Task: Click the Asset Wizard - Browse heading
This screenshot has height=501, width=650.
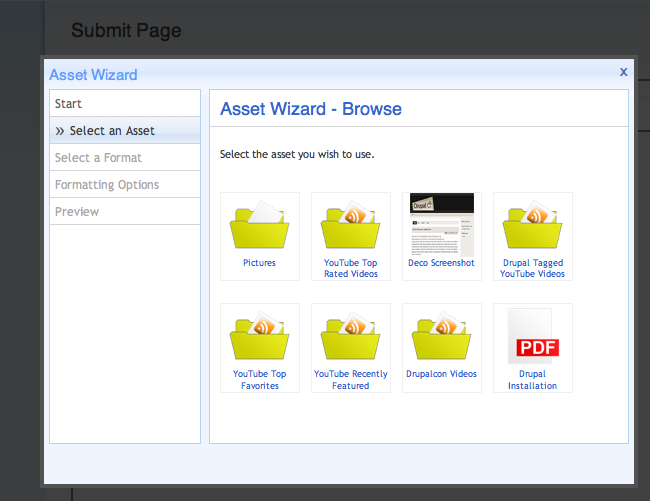Action: tap(311, 109)
